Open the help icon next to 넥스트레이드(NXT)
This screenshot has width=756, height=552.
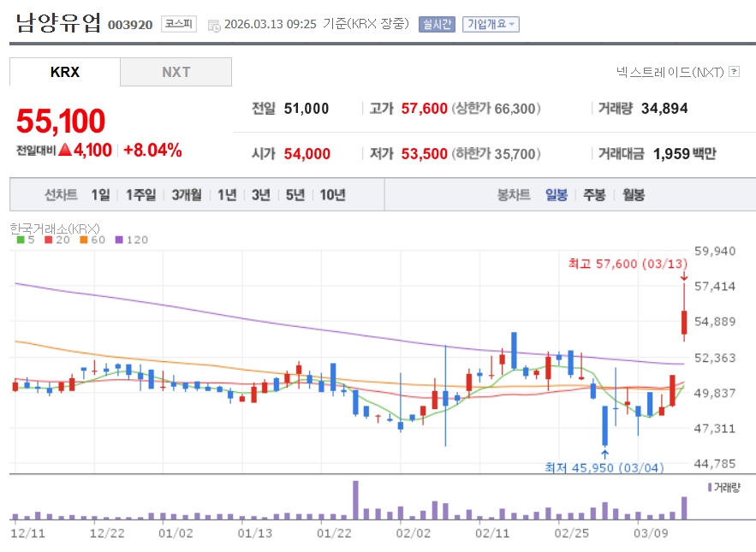click(x=735, y=72)
